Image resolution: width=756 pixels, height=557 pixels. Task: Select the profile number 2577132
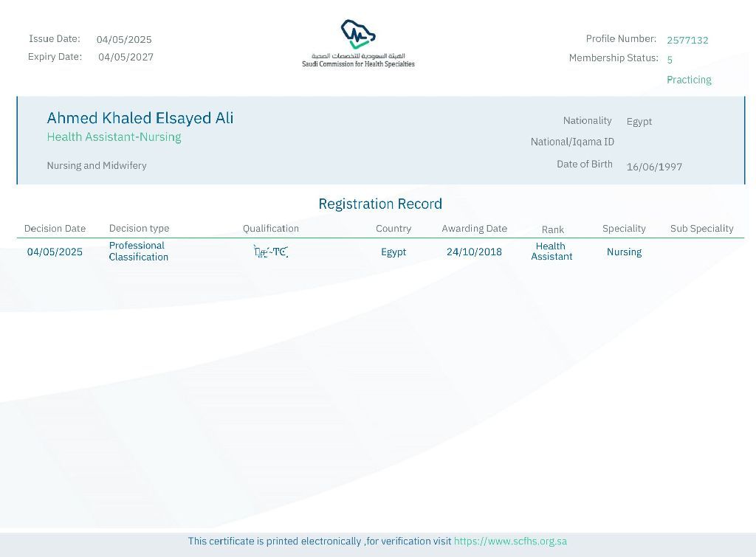click(687, 41)
